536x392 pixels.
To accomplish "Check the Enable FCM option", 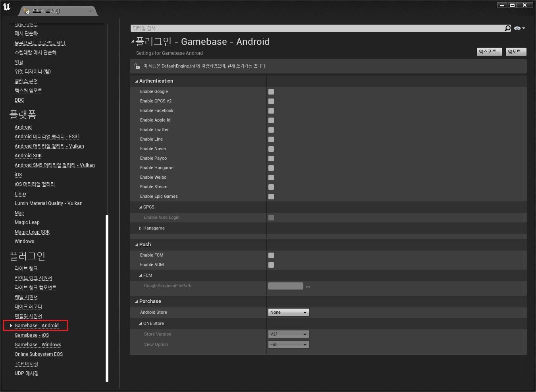I will pos(271,255).
